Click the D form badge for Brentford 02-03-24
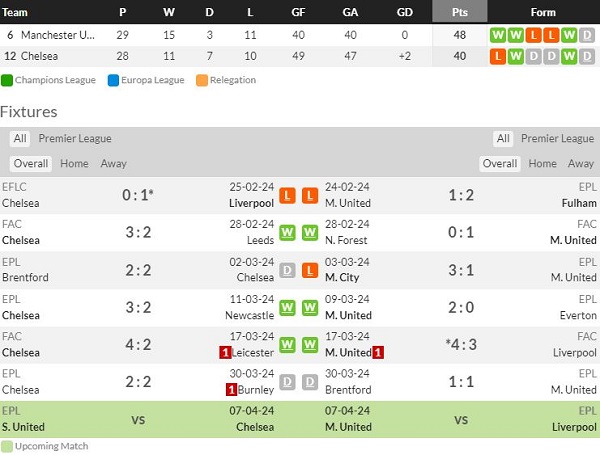600x455 pixels. [288, 270]
